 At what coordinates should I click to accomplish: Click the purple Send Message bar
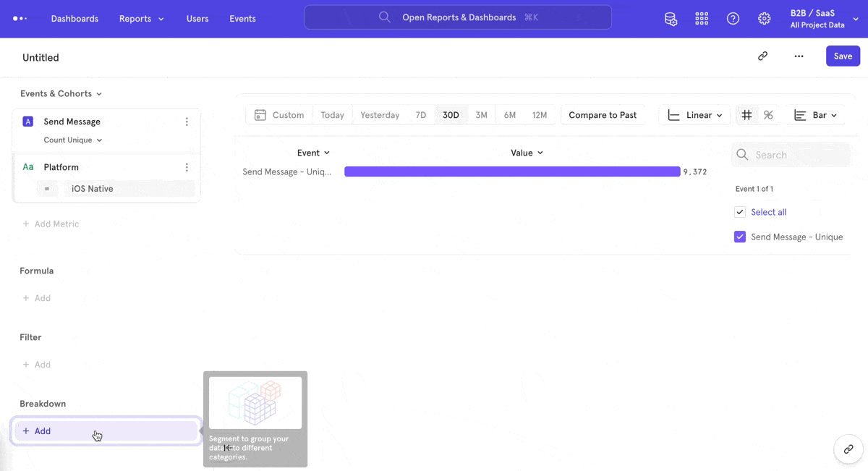(512, 171)
